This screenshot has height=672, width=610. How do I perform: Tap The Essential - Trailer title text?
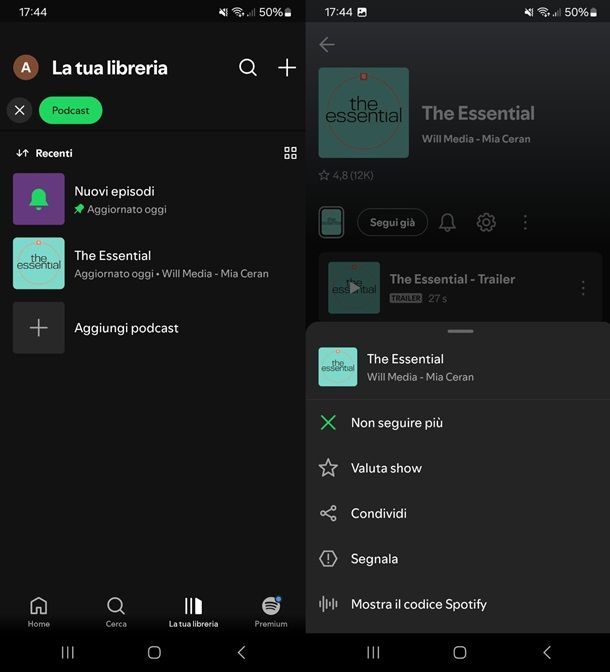(x=452, y=279)
